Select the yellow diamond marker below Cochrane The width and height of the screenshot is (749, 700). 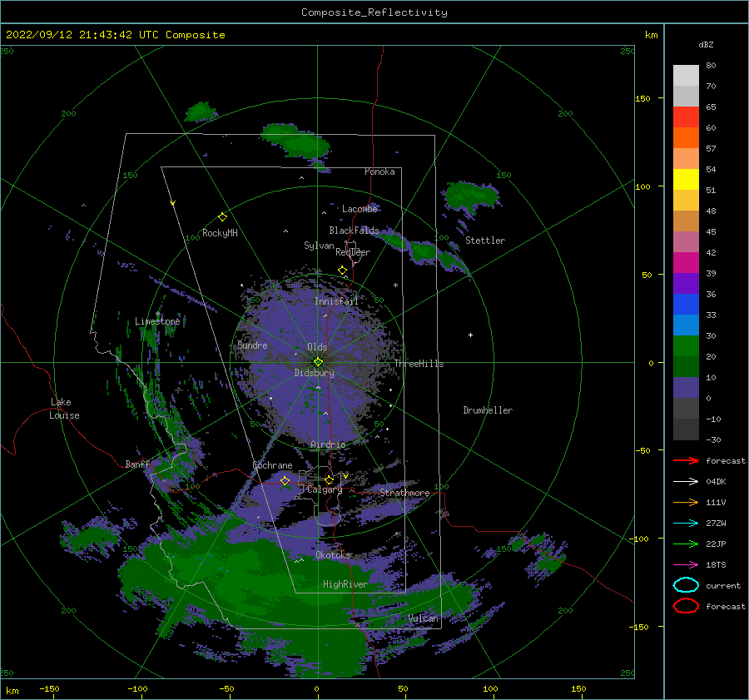pos(285,480)
